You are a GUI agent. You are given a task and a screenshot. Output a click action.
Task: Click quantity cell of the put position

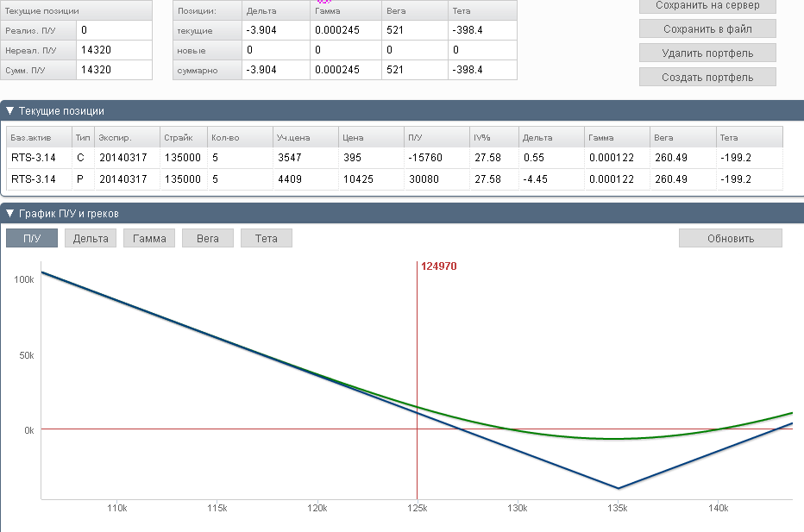click(240, 179)
